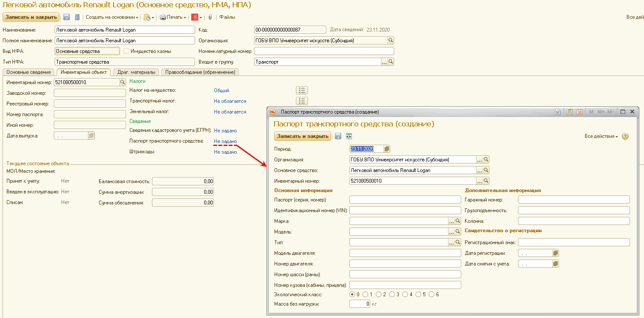The image size is (644, 318).
Task: Open calendar picker for Период field
Action: (x=387, y=149)
